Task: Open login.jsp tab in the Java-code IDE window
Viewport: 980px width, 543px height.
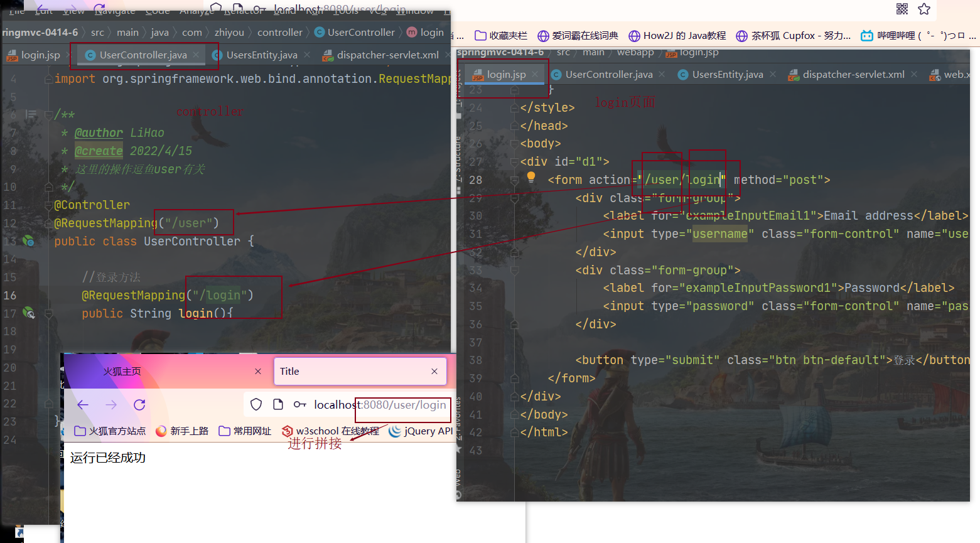Action: [x=34, y=55]
